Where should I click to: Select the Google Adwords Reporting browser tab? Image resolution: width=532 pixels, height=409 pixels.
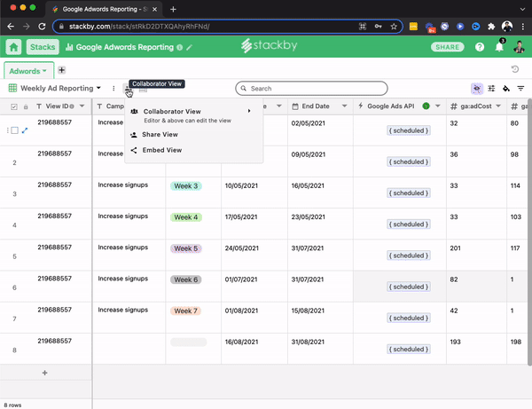click(104, 9)
